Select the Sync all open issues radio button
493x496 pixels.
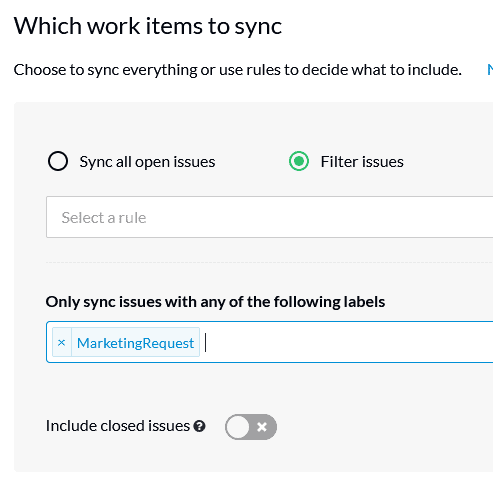tap(58, 161)
